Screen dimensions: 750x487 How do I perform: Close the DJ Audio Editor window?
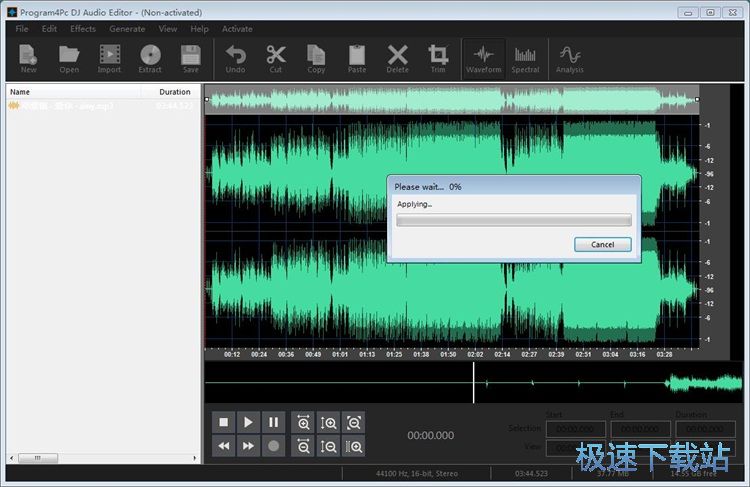[733, 12]
